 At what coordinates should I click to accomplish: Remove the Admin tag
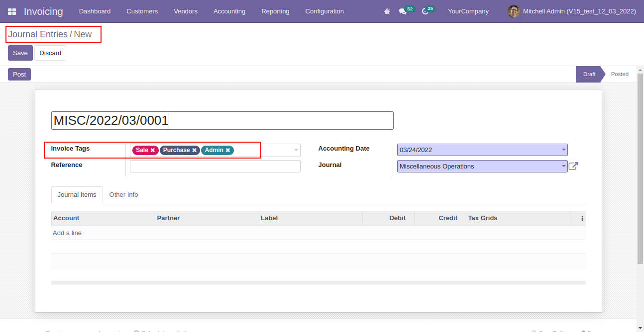[228, 150]
